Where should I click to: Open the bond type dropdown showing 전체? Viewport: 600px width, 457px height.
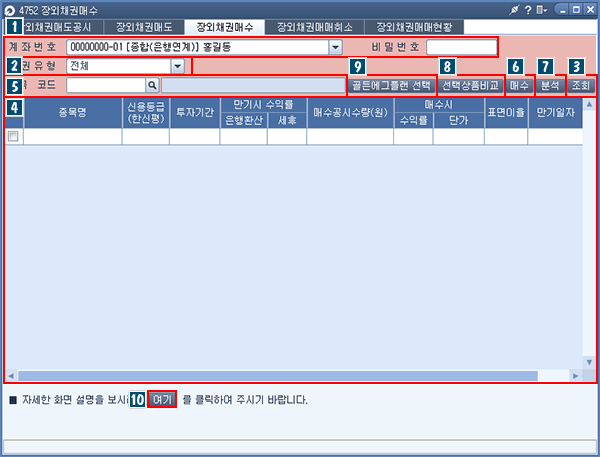coord(178,66)
